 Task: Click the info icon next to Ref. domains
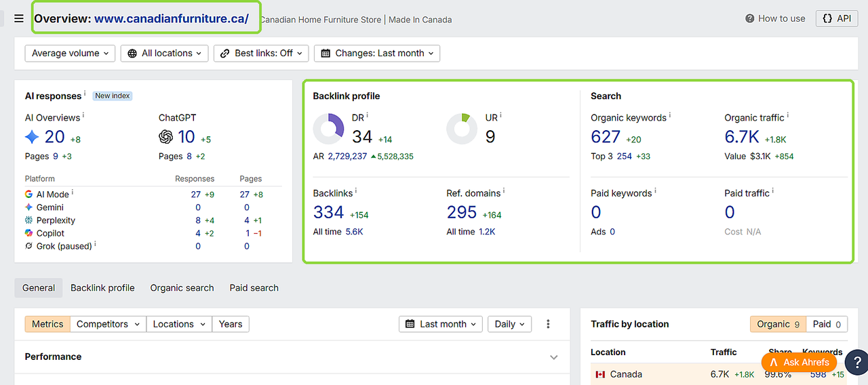tap(504, 192)
